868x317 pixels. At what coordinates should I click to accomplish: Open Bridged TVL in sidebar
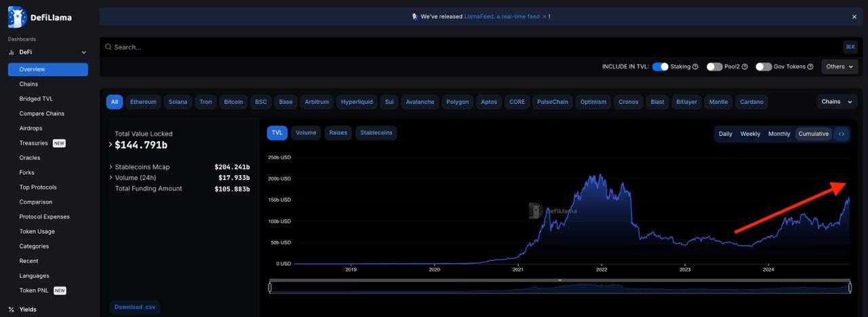(36, 99)
